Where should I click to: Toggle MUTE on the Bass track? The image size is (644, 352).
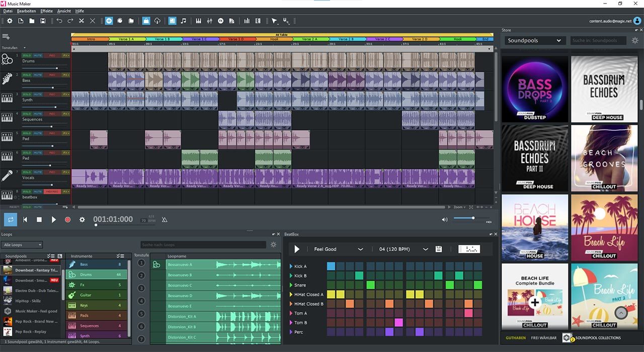(x=38, y=74)
